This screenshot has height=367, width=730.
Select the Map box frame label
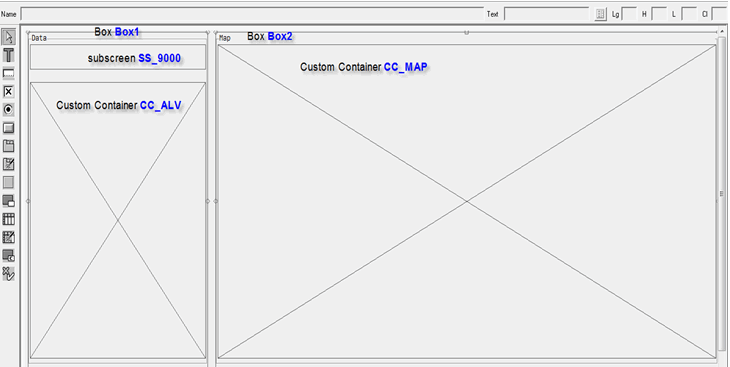click(x=225, y=38)
